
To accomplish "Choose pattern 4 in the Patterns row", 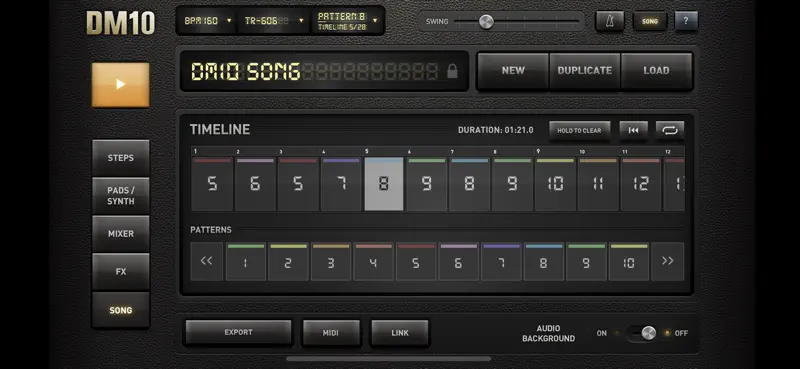I will click(x=373, y=261).
